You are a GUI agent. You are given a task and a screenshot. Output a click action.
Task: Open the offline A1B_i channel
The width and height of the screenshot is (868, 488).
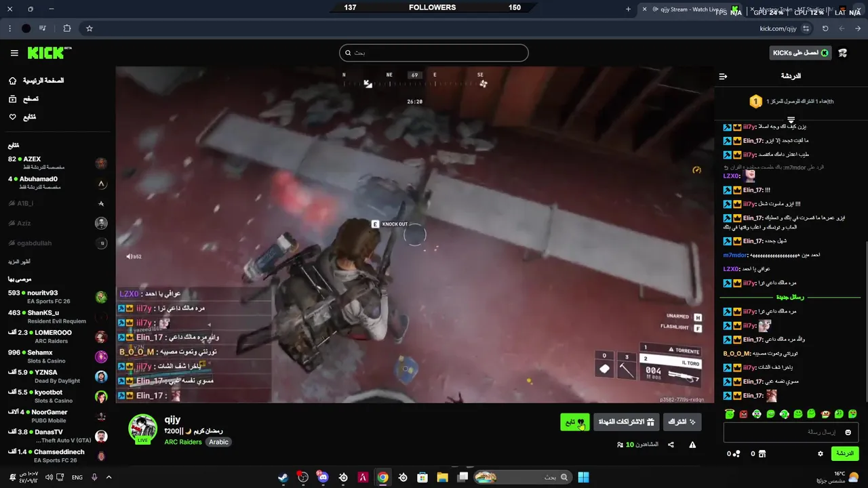[x=58, y=203]
